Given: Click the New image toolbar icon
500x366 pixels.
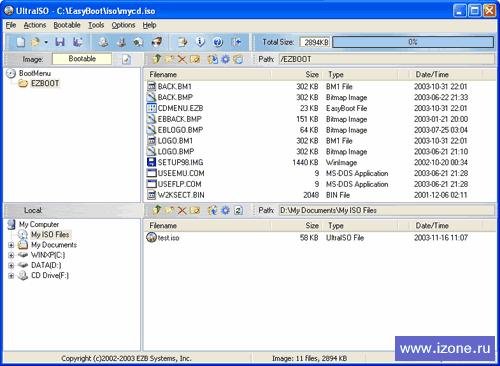Looking at the screenshot, I should 21,42.
